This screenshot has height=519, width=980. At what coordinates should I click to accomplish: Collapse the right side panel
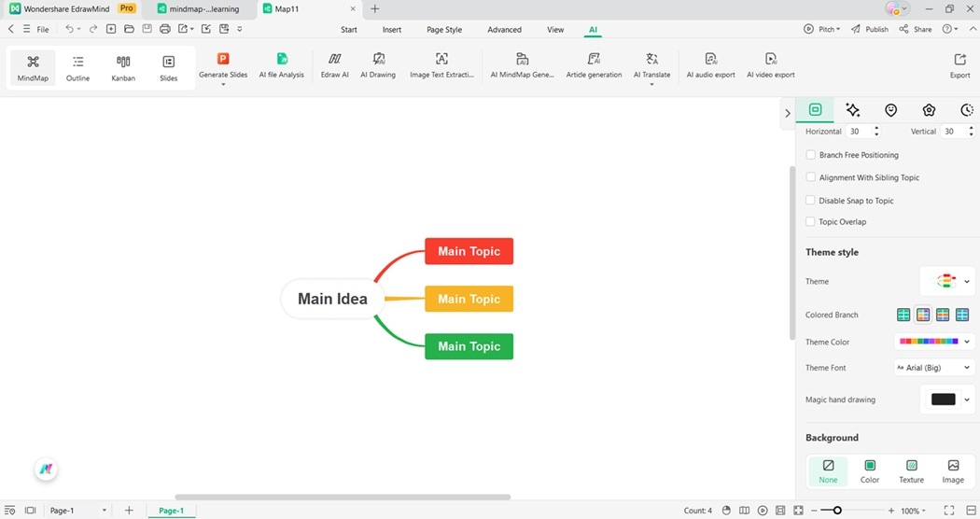coord(788,113)
